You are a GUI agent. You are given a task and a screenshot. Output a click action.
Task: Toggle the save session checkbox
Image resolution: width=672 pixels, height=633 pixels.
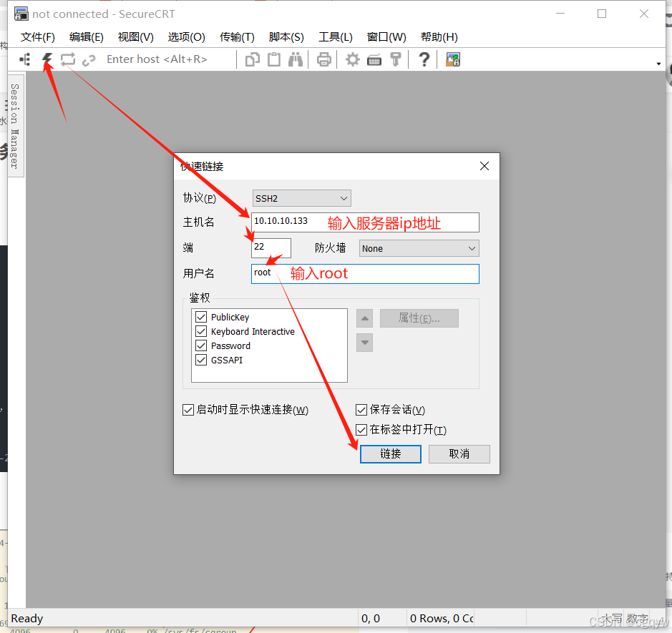coord(361,410)
